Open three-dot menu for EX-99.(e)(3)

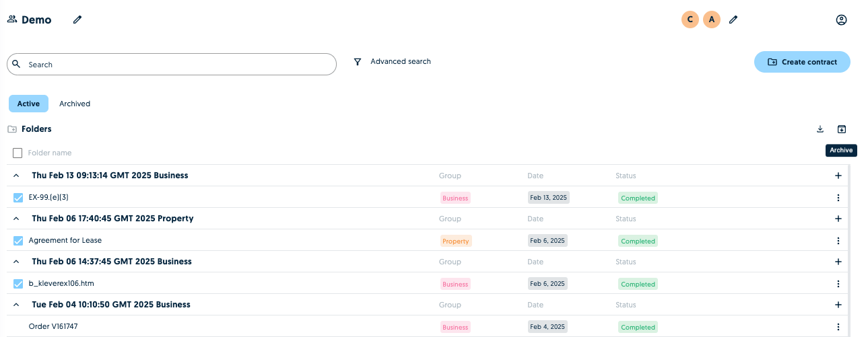[x=838, y=198]
